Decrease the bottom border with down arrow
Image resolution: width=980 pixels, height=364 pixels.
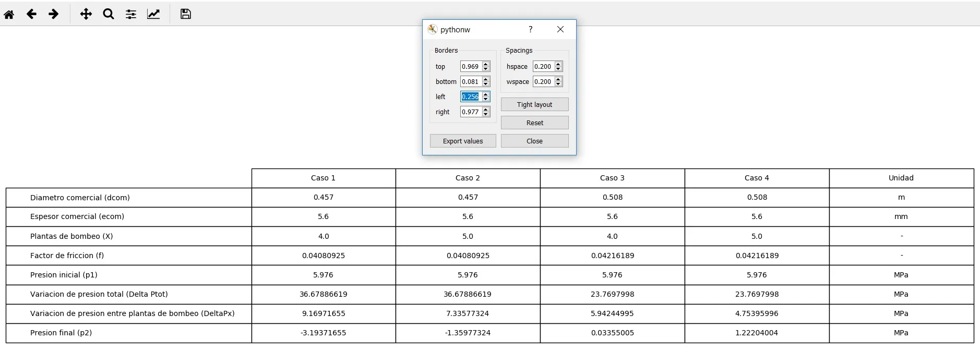tap(486, 84)
